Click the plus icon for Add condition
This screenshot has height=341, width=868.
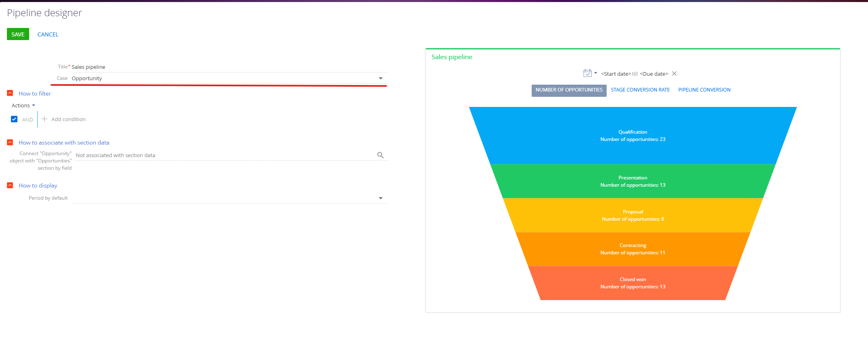(x=45, y=119)
